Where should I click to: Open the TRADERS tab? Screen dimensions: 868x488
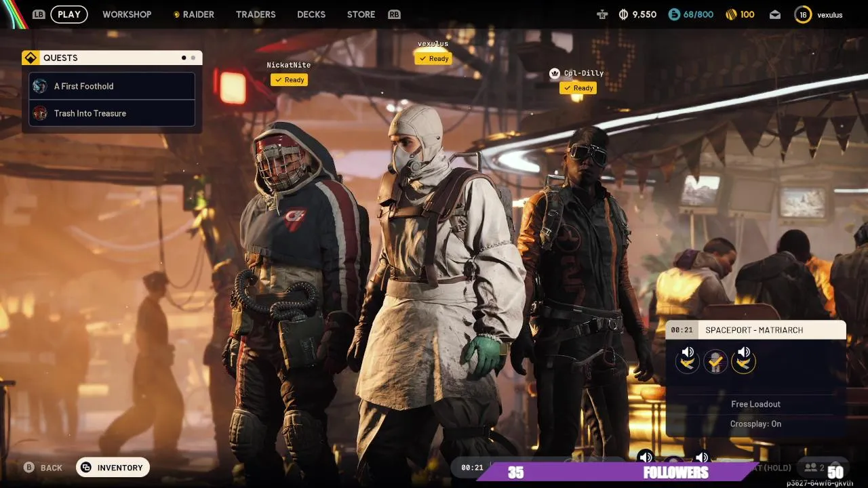coord(256,14)
